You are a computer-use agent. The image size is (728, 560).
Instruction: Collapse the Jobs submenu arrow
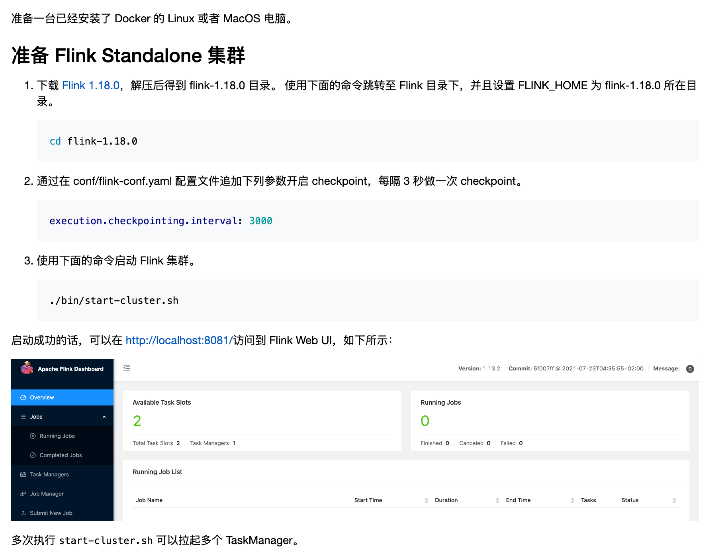[104, 417]
